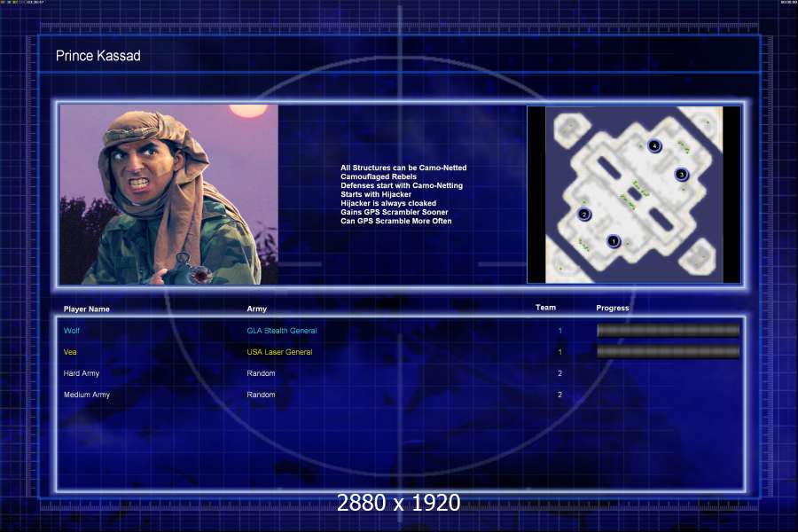
Task: Click 'Random' army in Hard Army row
Action: 261,373
